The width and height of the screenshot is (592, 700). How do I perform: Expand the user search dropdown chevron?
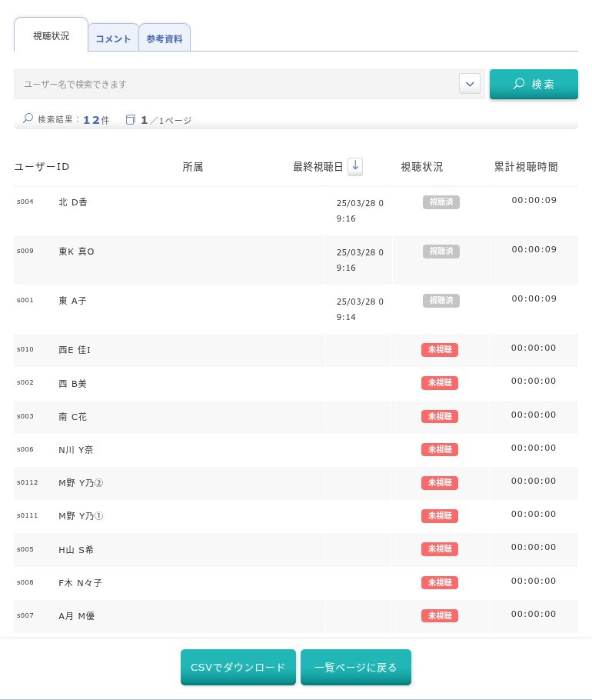[x=470, y=84]
